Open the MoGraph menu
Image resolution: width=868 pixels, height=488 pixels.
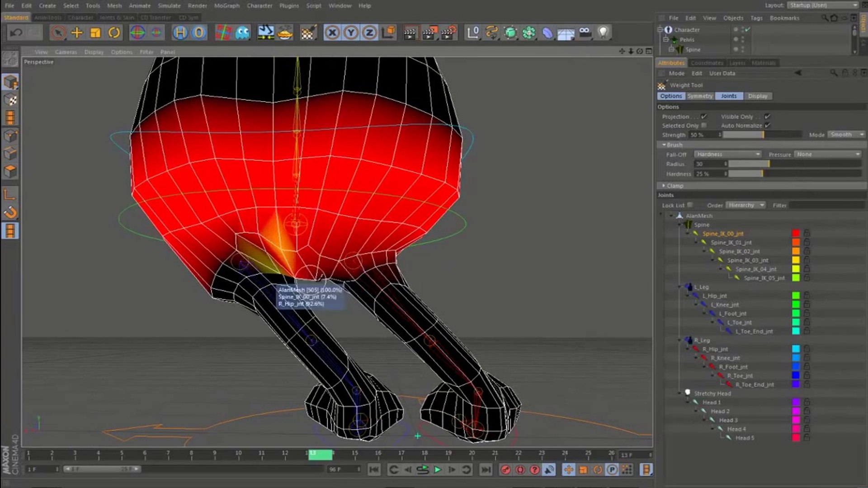point(226,6)
